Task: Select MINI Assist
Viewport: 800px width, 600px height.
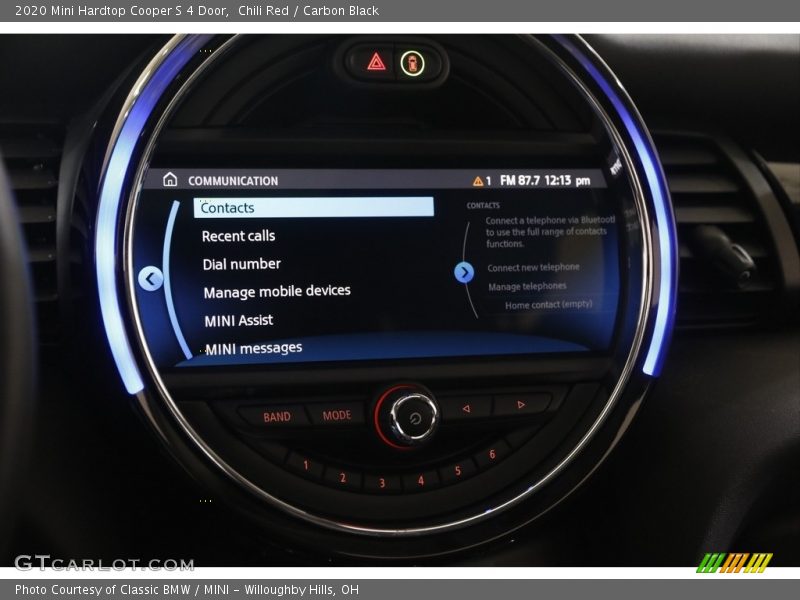Action: tap(239, 320)
